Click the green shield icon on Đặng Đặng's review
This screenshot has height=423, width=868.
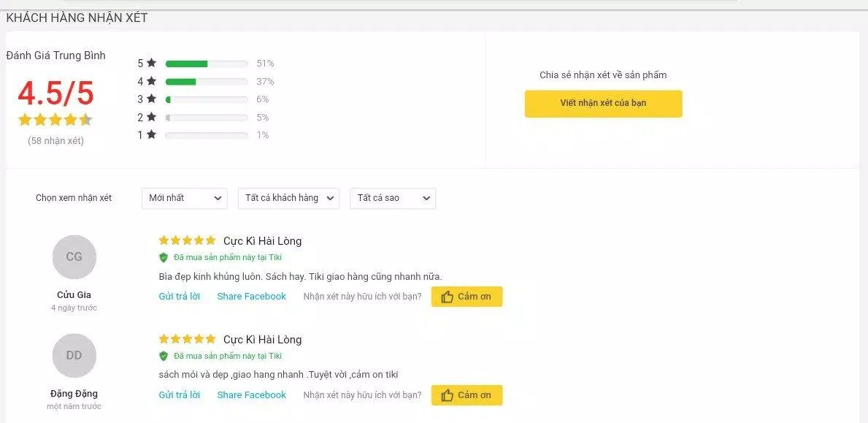[162, 356]
